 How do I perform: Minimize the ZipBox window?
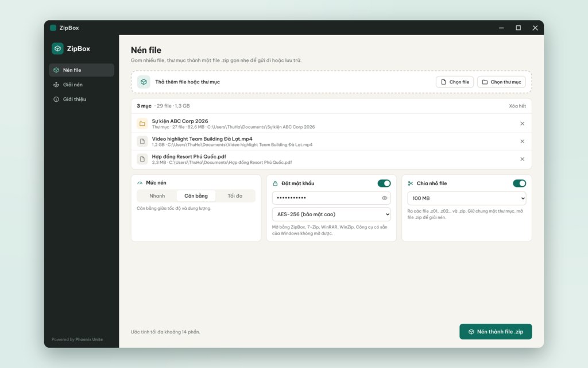tap(501, 28)
